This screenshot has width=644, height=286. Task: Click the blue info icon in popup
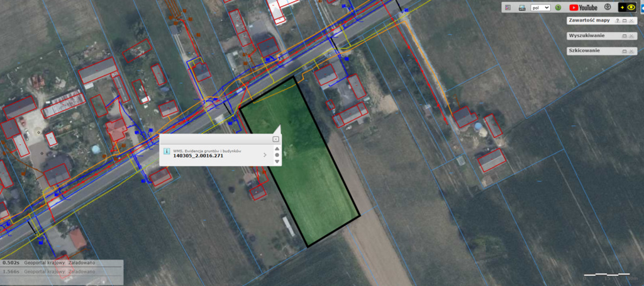[166, 152]
